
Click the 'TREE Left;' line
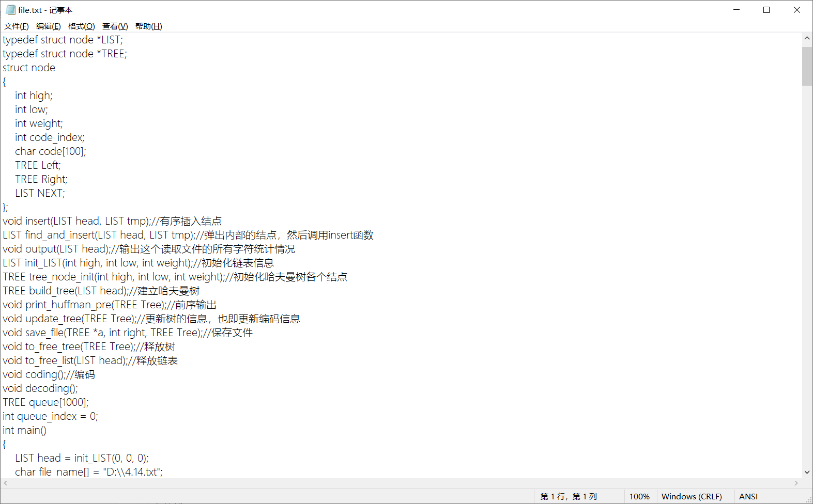(38, 165)
